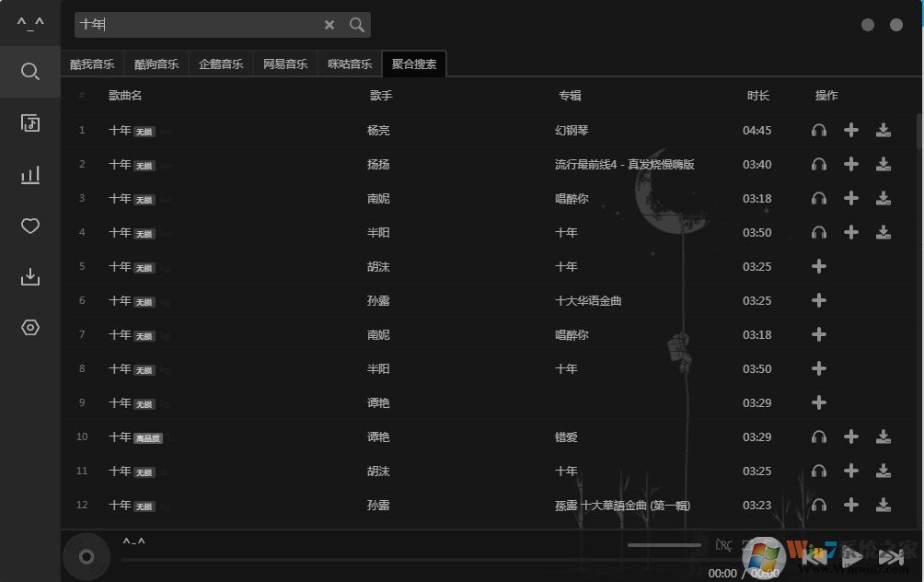The width and height of the screenshot is (924, 582).
Task: Download 南妮's 唱醉你 track
Action: coord(884,198)
